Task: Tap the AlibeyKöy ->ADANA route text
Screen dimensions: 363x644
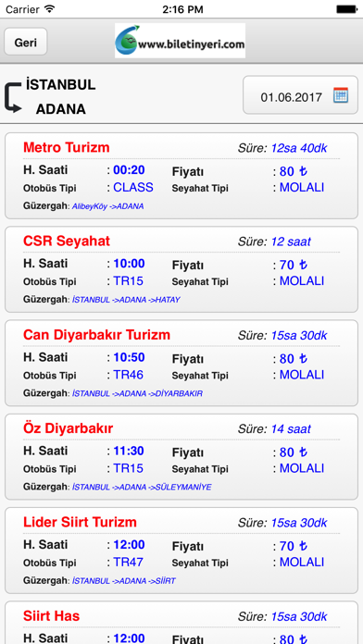Action: point(108,206)
